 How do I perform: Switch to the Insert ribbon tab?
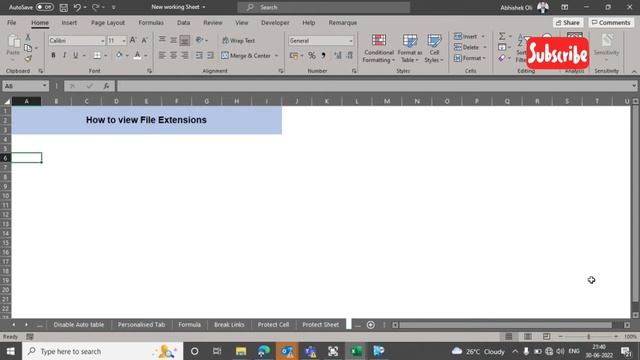pos(69,22)
